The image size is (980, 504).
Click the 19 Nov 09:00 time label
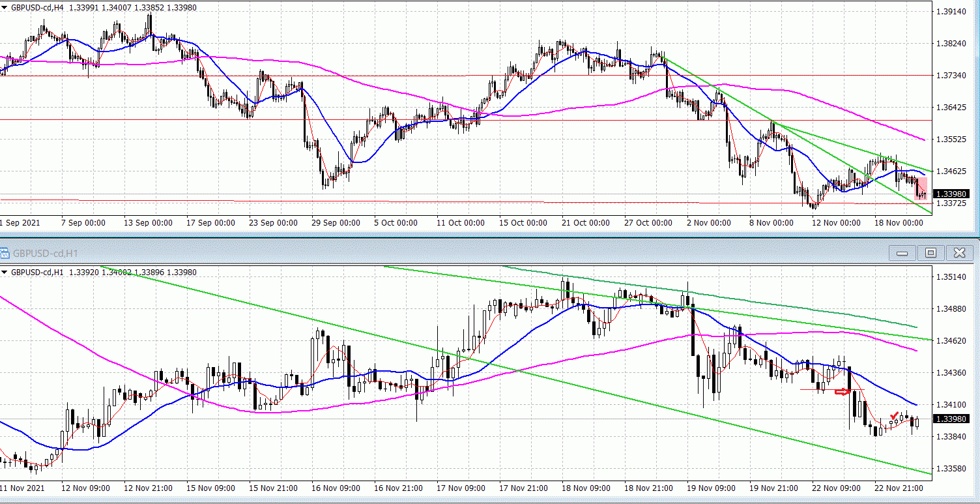tap(711, 488)
